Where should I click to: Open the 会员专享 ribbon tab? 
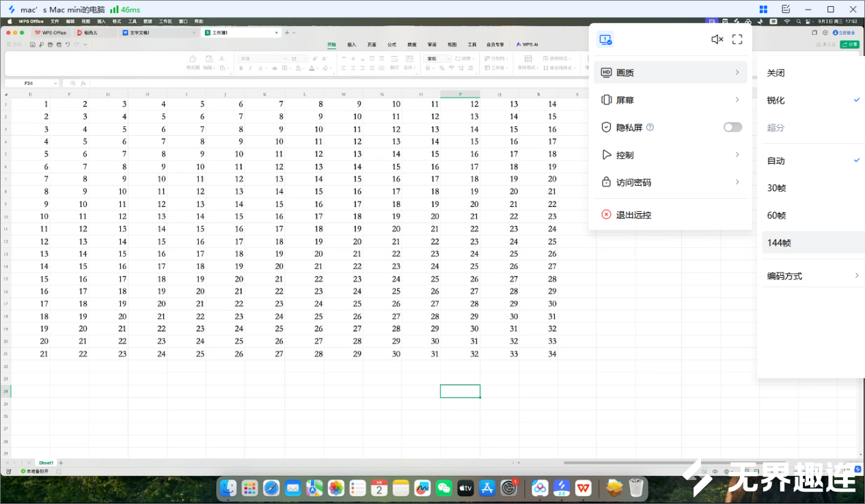click(495, 44)
